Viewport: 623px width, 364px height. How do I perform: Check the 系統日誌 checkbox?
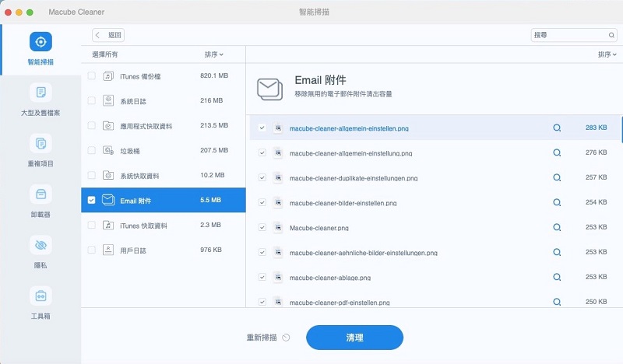(91, 100)
